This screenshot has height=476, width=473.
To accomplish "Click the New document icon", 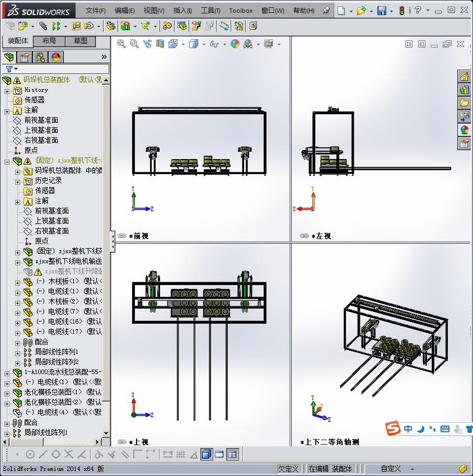I will tap(341, 11).
